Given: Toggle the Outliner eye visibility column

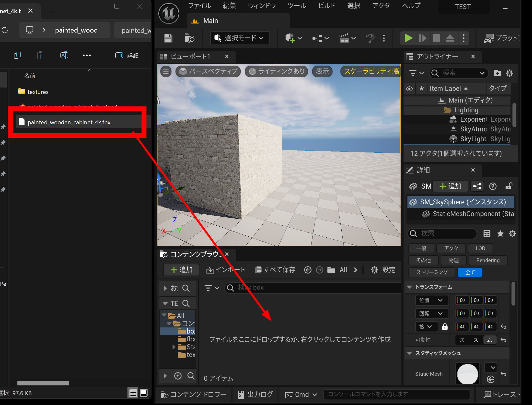Looking at the screenshot, I should point(409,89).
